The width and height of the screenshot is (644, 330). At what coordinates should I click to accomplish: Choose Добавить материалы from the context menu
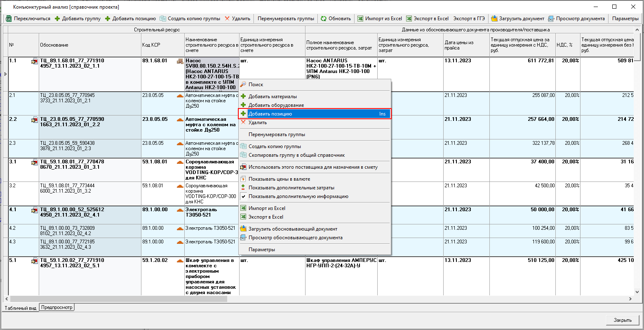tap(272, 97)
